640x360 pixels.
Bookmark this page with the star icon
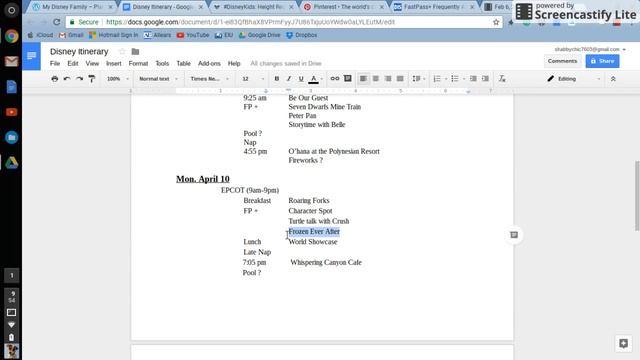[496, 22]
